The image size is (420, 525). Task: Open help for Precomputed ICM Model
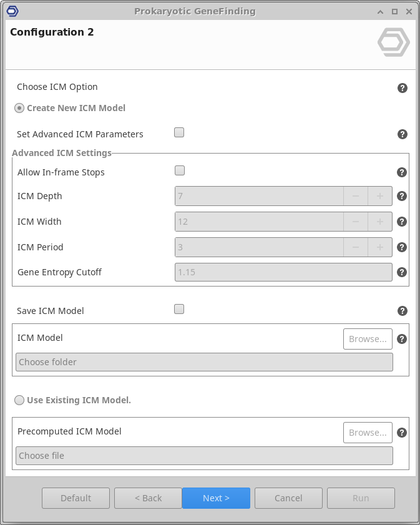click(402, 433)
